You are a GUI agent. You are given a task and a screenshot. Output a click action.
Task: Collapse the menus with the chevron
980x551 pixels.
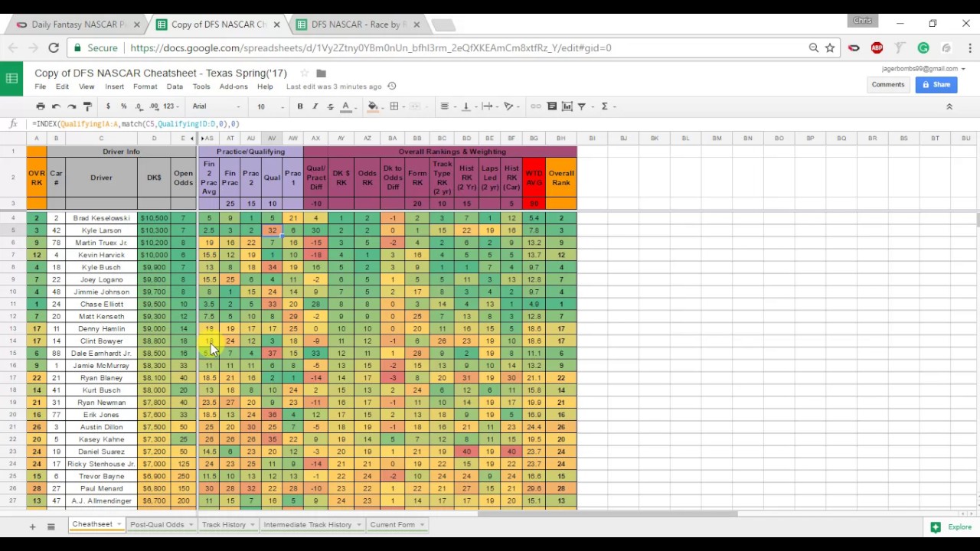tap(949, 106)
